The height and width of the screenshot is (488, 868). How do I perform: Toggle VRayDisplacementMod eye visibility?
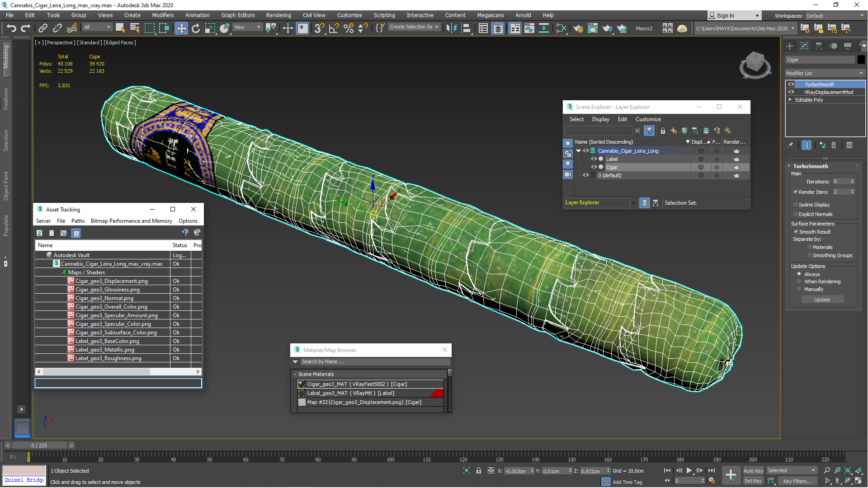click(791, 92)
